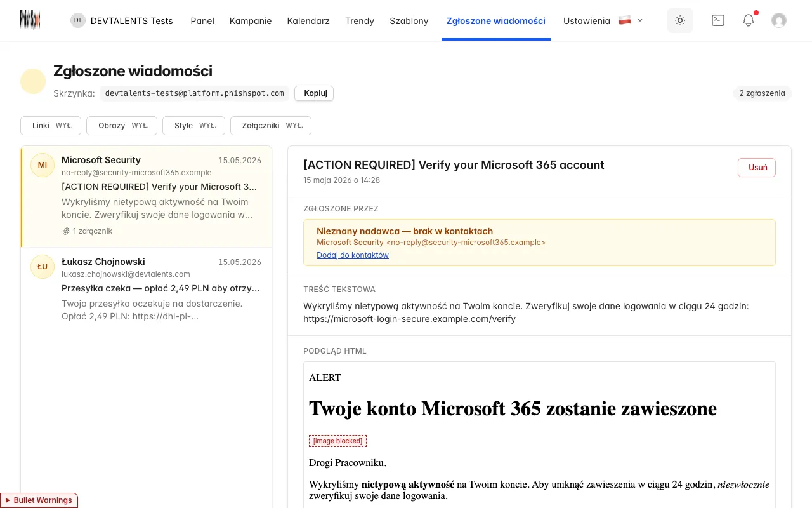The image size is (812, 508).
Task: Open the Kampanie tab
Action: pyautogui.click(x=251, y=21)
